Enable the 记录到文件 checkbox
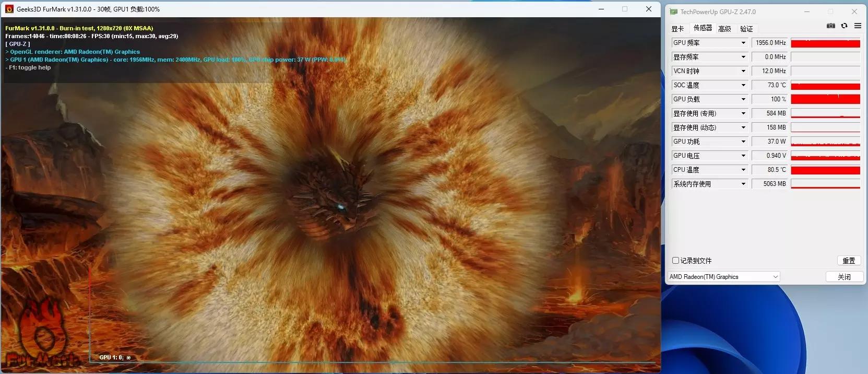The image size is (868, 374). [x=675, y=261]
